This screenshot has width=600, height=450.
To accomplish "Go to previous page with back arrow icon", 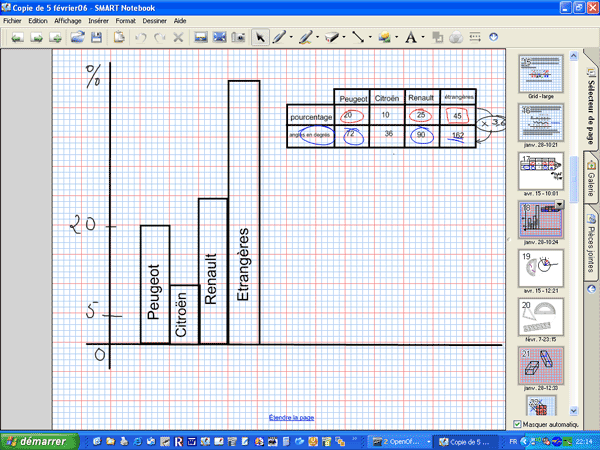I will click(17, 38).
